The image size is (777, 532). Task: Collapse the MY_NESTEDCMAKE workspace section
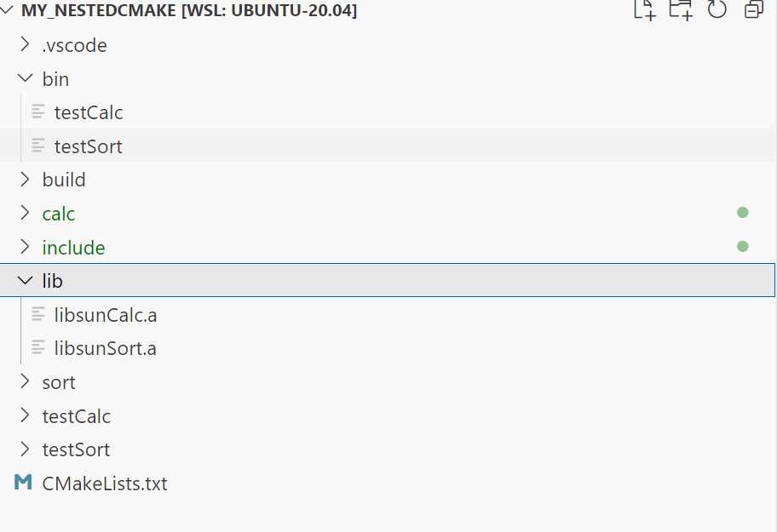9,11
